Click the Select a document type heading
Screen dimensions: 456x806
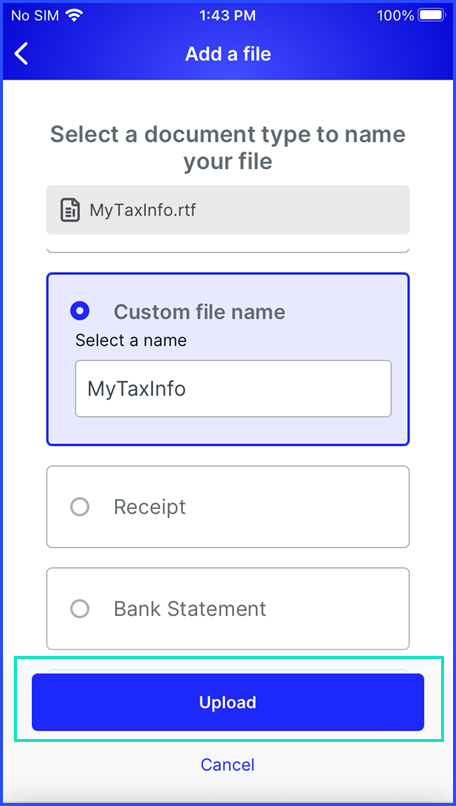pos(228,148)
